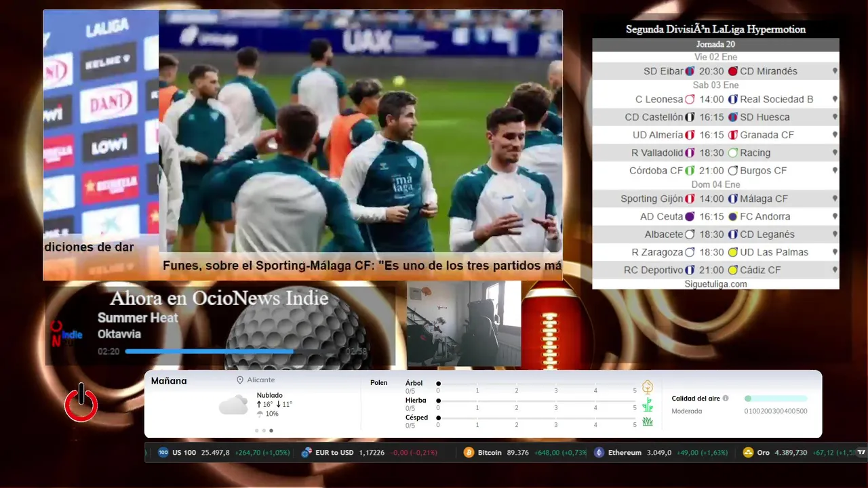Click the Real Sociedad B team name
868x488 pixels.
click(x=776, y=100)
